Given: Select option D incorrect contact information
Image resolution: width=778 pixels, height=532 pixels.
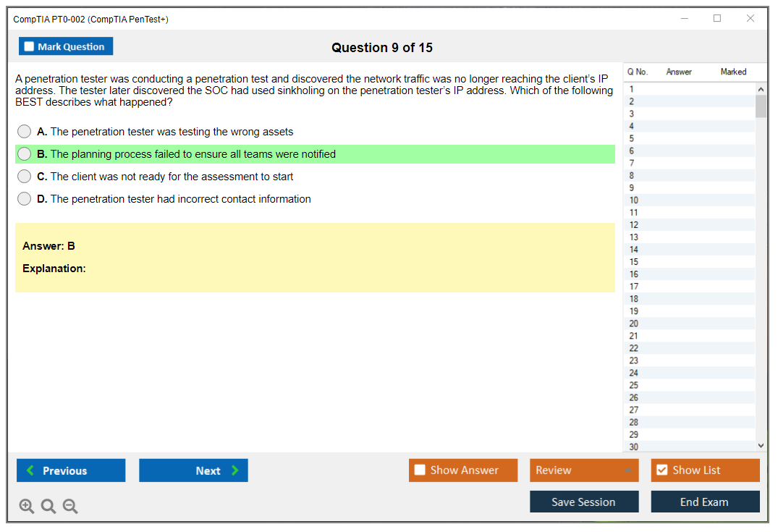Looking at the screenshot, I should 25,199.
